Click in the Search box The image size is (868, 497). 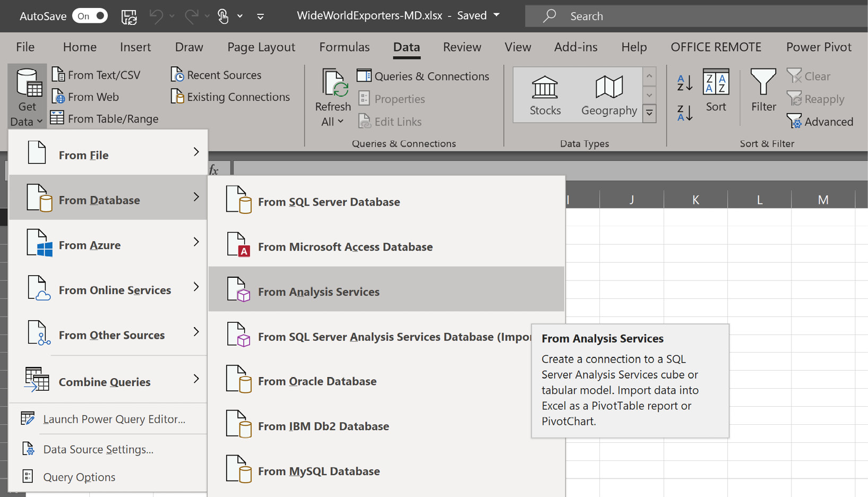pos(696,16)
